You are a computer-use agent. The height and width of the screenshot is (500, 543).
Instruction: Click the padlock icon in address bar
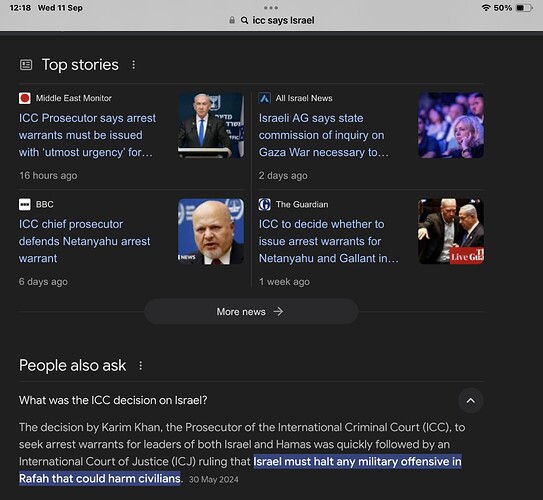pyautogui.click(x=232, y=20)
